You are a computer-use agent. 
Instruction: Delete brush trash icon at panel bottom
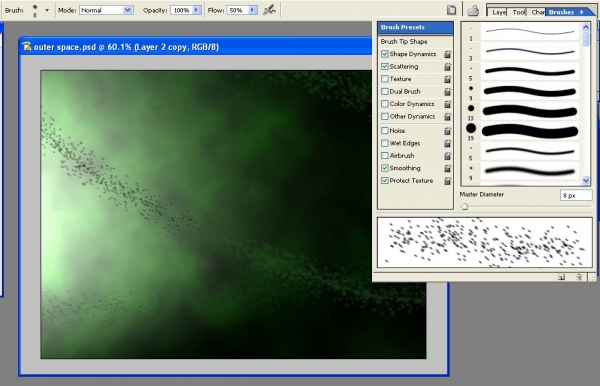pyautogui.click(x=579, y=277)
